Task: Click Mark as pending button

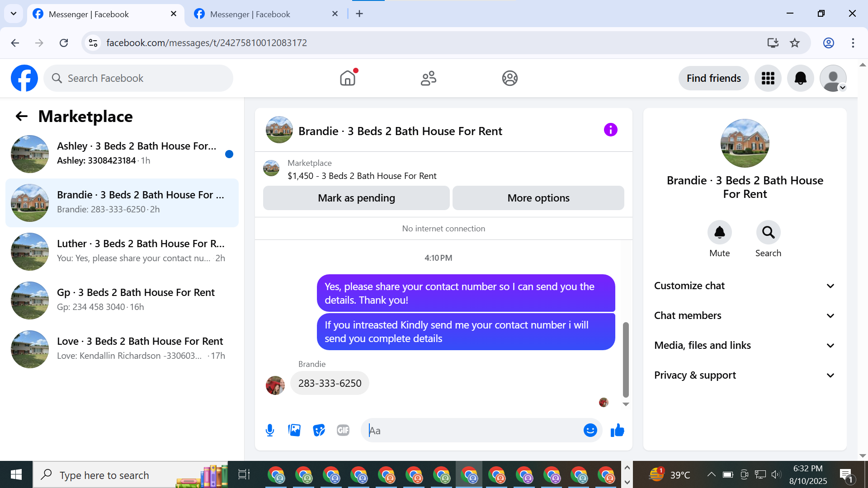Action: point(356,198)
